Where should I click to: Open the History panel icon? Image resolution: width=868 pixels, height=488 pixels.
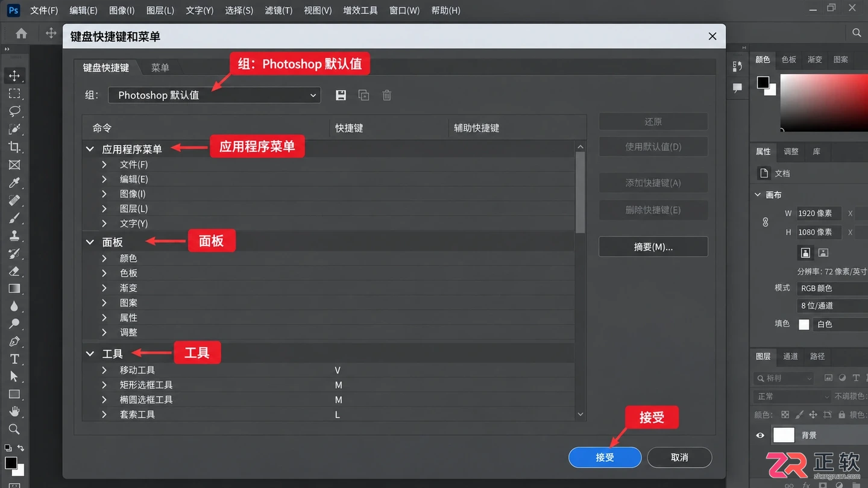pos(737,66)
